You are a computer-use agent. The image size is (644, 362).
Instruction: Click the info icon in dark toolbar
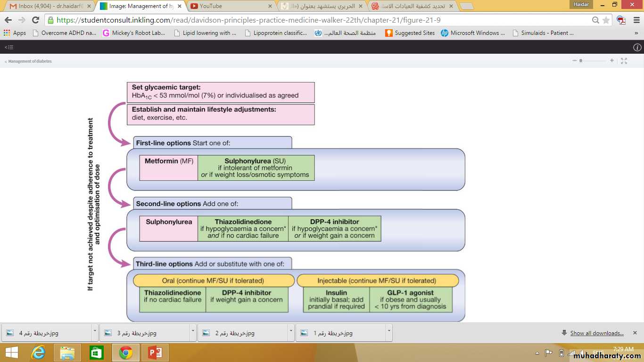[x=637, y=47]
